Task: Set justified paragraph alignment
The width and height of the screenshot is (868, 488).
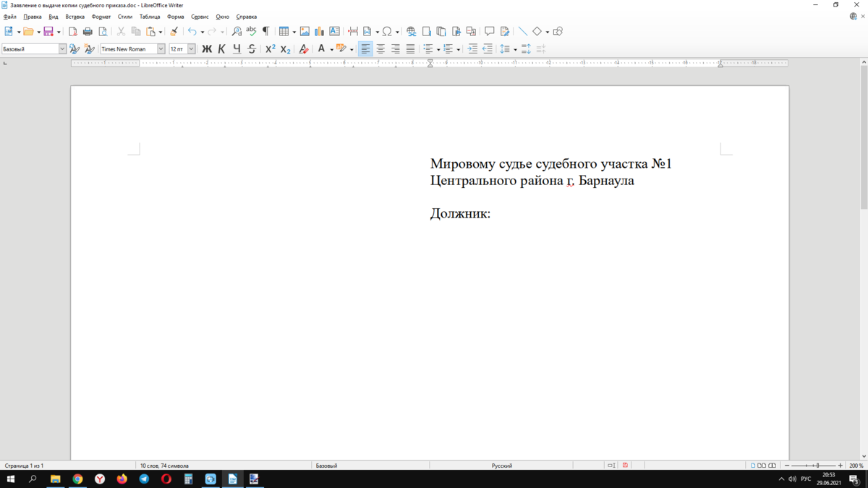Action: 410,49
